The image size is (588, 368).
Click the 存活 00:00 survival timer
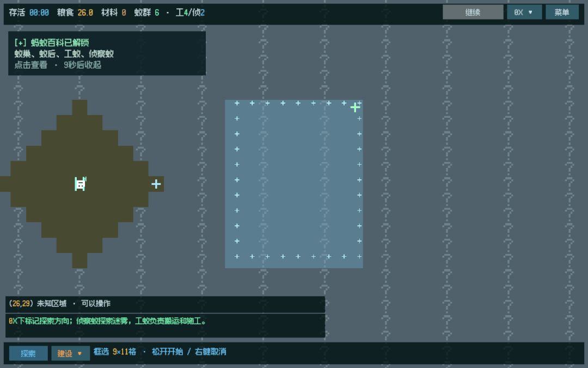coord(29,13)
